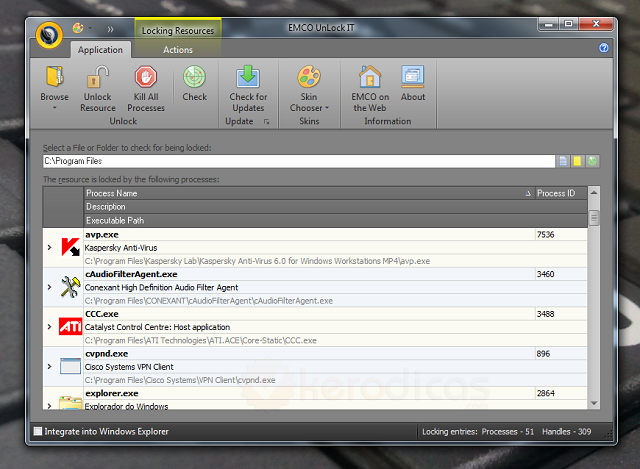Click the C:\Program Files path input field
This screenshot has height=469, width=640.
(x=299, y=161)
